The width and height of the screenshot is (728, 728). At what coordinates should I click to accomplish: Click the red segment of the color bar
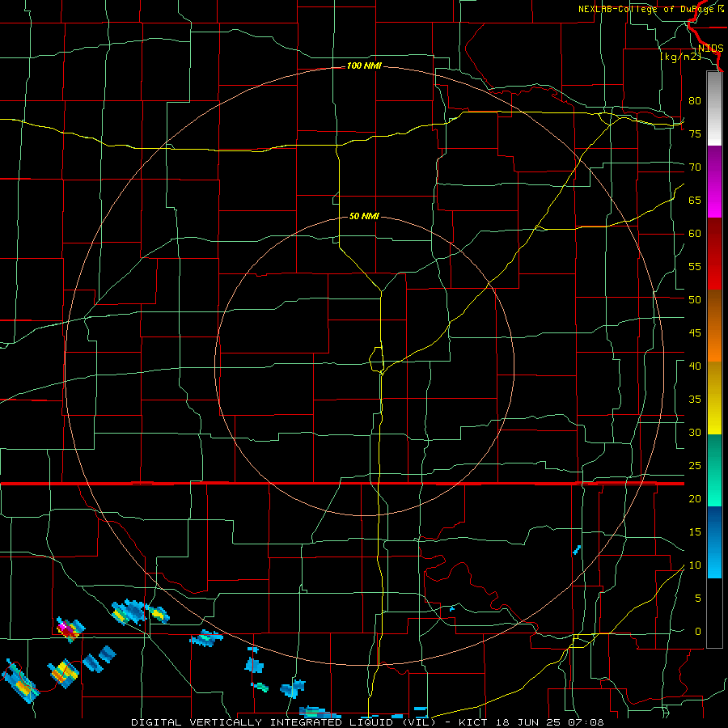[x=714, y=253]
